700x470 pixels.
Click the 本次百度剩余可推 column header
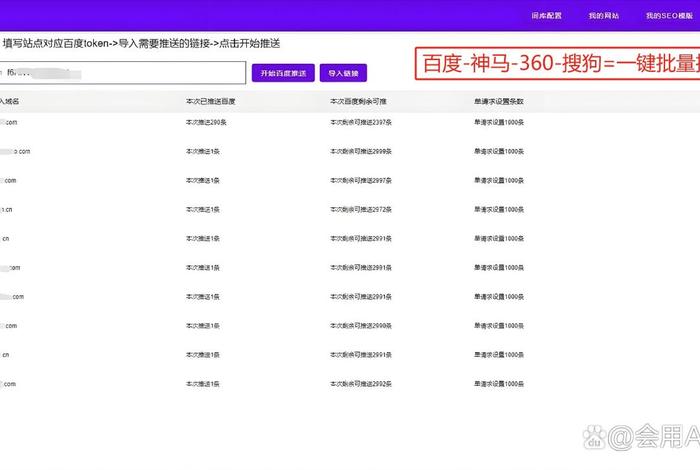tap(358, 101)
